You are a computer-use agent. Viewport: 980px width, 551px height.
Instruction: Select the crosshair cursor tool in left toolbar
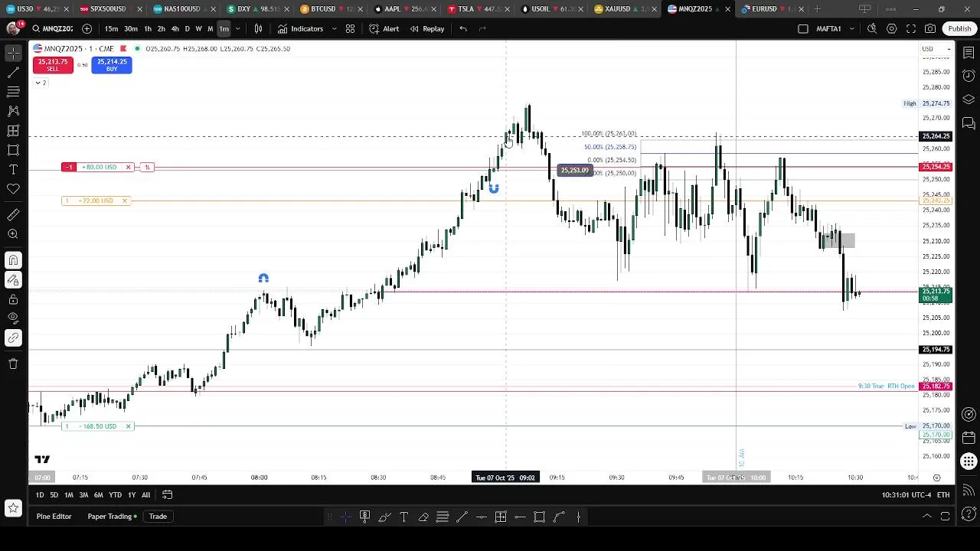(13, 54)
